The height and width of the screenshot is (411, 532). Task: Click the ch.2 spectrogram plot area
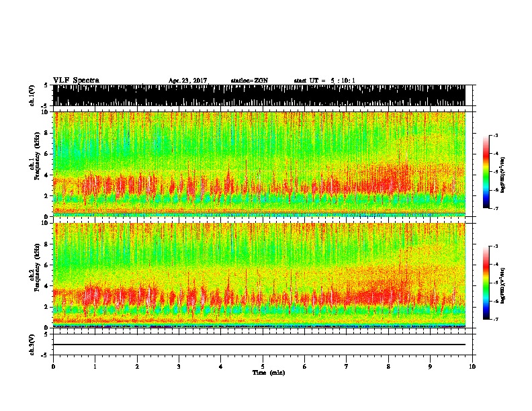click(259, 275)
